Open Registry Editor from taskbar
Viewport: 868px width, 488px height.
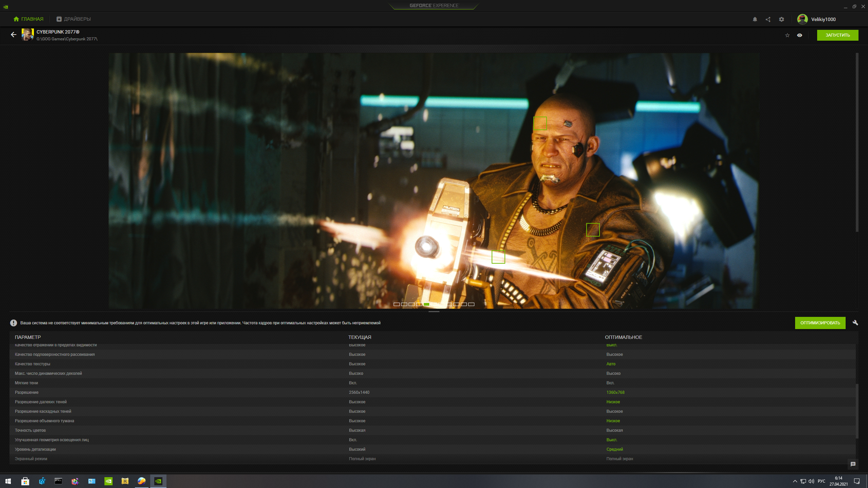42,481
